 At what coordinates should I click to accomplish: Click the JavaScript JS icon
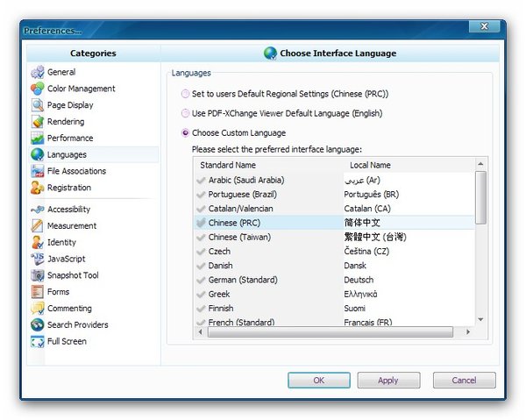[37, 259]
